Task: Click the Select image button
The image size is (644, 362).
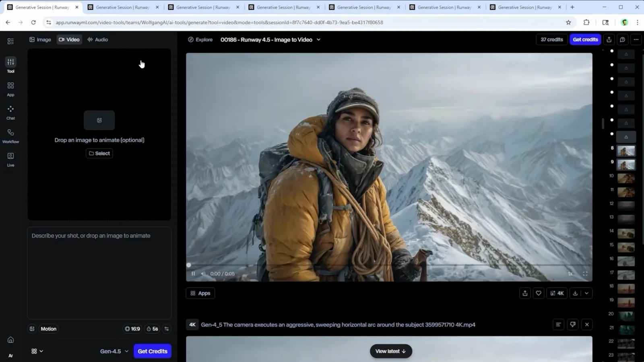Action: pyautogui.click(x=99, y=153)
